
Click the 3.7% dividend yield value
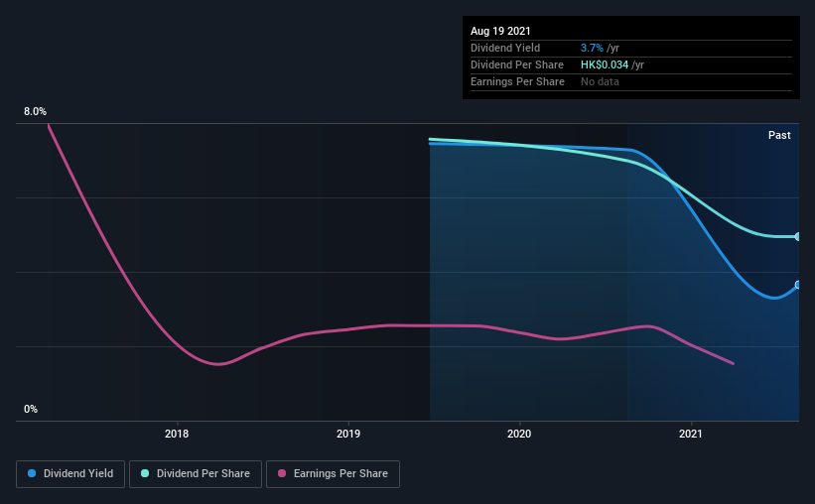click(592, 48)
